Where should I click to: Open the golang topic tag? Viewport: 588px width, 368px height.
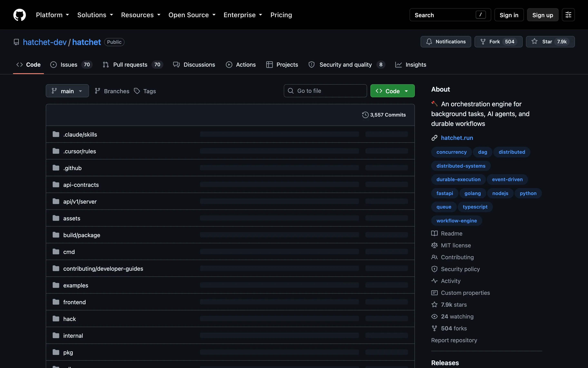[x=472, y=193]
